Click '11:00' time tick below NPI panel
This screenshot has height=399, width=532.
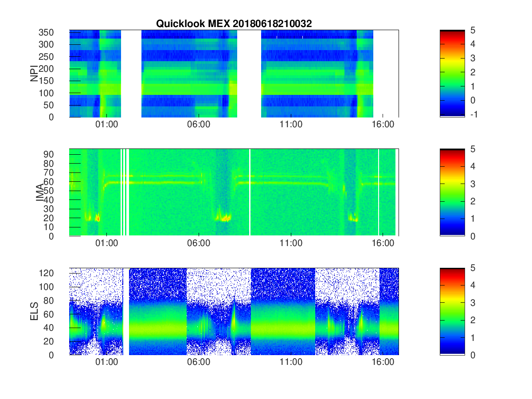tap(291, 125)
